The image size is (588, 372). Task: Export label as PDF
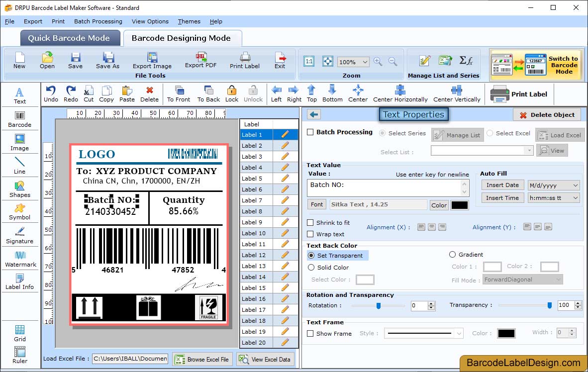(200, 60)
